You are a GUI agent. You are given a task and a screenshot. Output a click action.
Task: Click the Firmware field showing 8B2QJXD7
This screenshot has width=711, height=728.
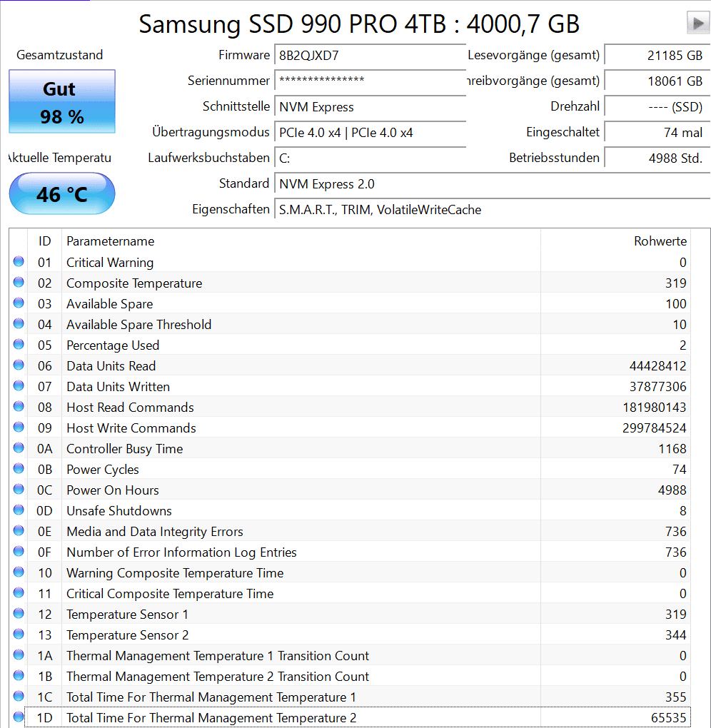click(x=370, y=56)
